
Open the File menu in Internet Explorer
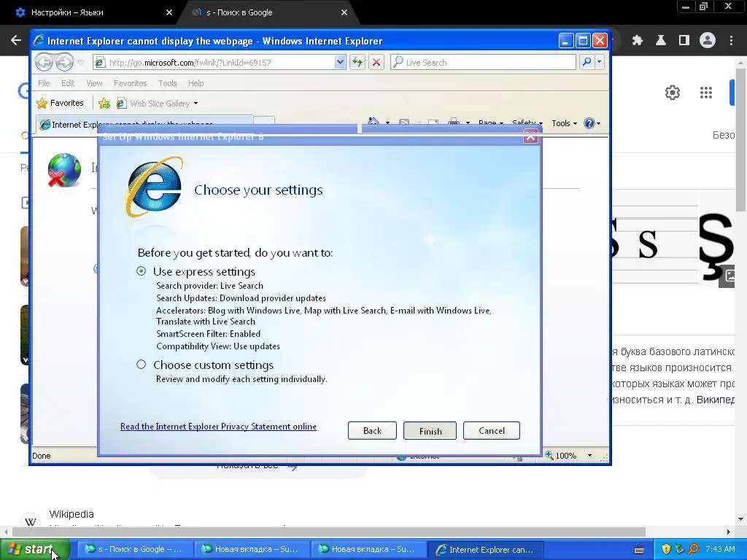(44, 83)
